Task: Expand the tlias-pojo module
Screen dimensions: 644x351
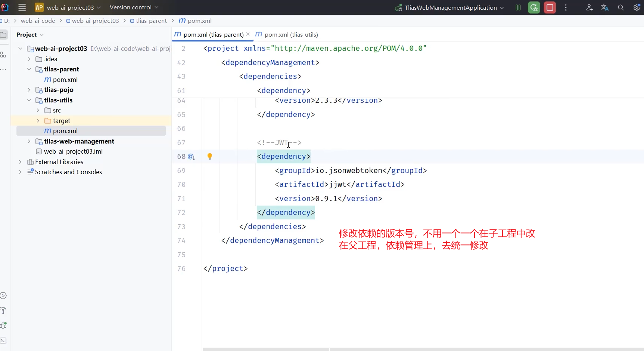Action: pos(29,90)
